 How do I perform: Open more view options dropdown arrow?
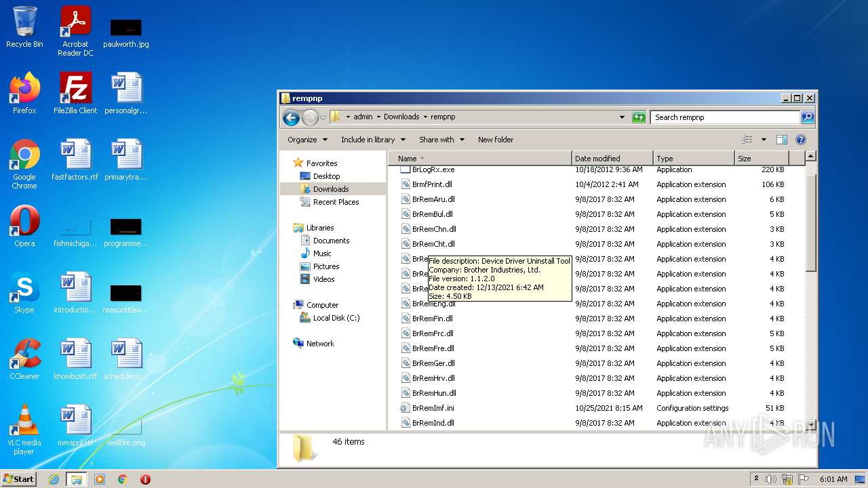tap(764, 140)
